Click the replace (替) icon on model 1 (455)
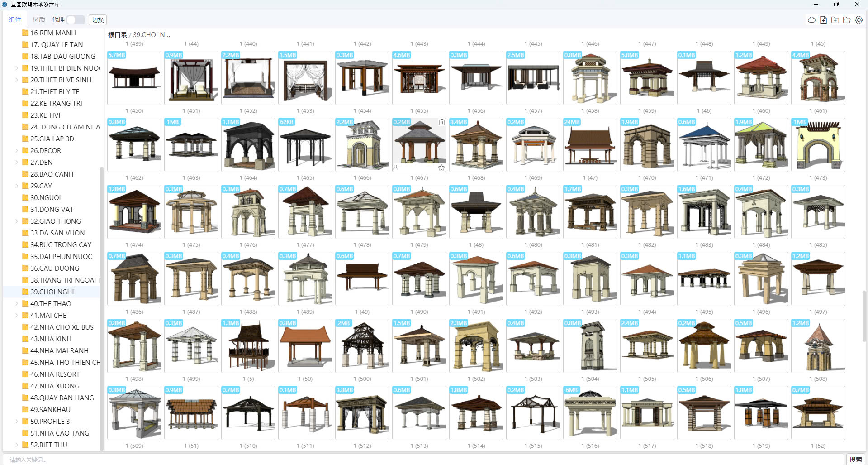This screenshot has height=465, width=868. (395, 168)
